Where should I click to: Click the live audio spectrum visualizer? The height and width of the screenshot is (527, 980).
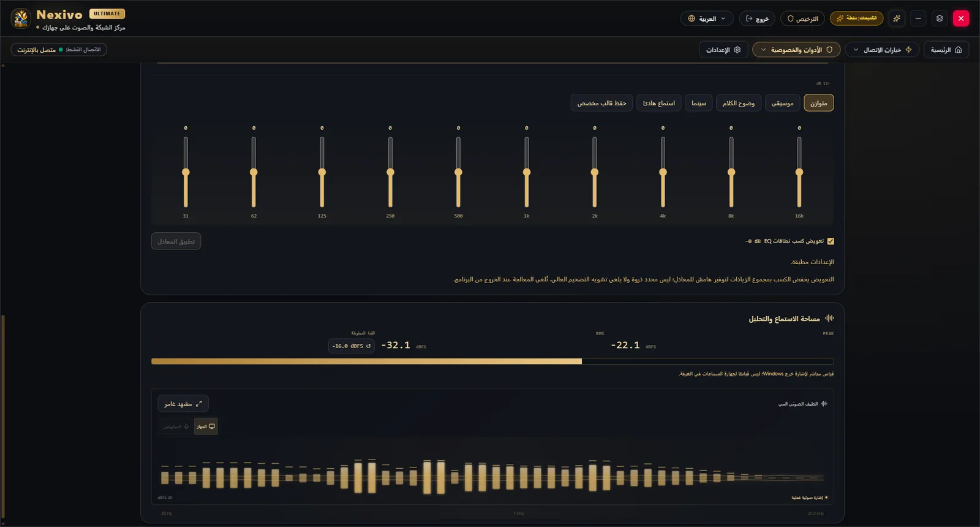[x=492, y=477]
